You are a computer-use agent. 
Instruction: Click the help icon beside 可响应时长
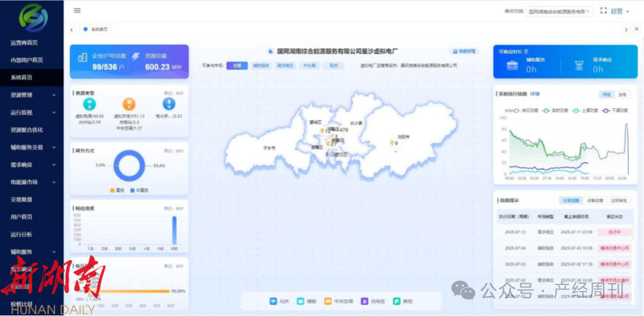point(526,52)
